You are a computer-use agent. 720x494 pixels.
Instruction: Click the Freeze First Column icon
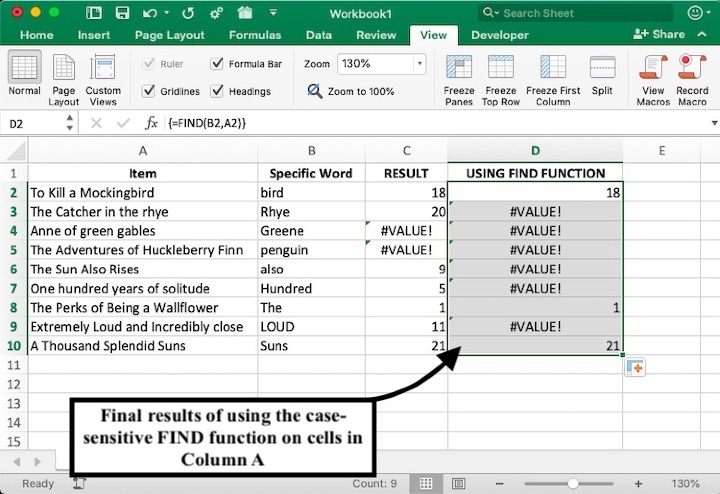coord(553,68)
